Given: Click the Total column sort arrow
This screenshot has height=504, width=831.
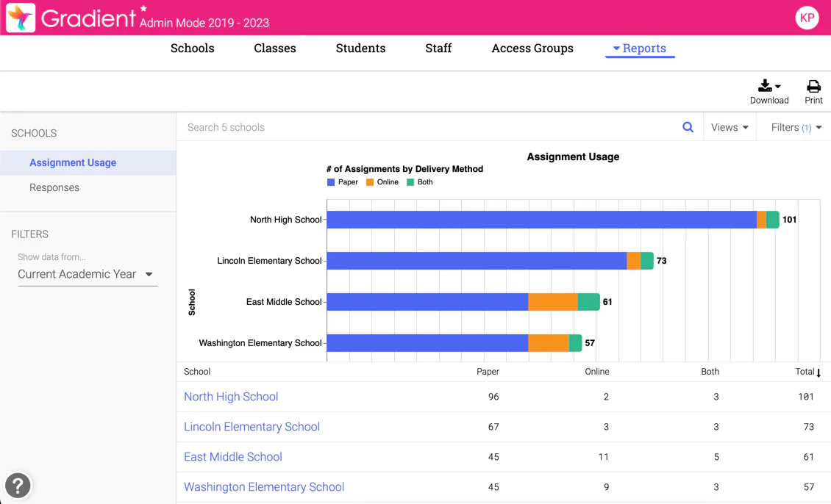Looking at the screenshot, I should [818, 372].
